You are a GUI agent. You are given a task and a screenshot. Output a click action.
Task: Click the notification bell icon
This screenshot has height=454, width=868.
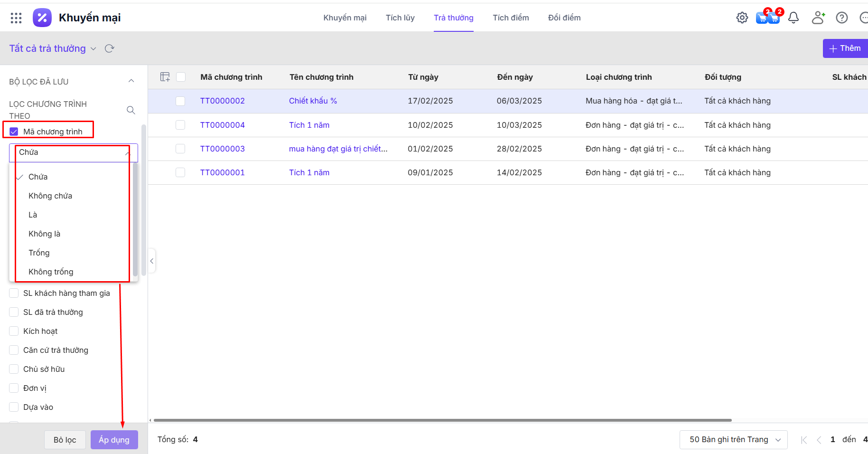793,18
